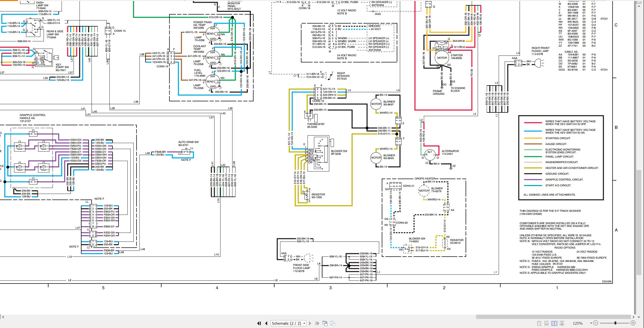Screen dimensions: 644x328
Task: Click the AUTO GRAB SW 9D-3721 label
Action: pyautogui.click(x=188, y=143)
